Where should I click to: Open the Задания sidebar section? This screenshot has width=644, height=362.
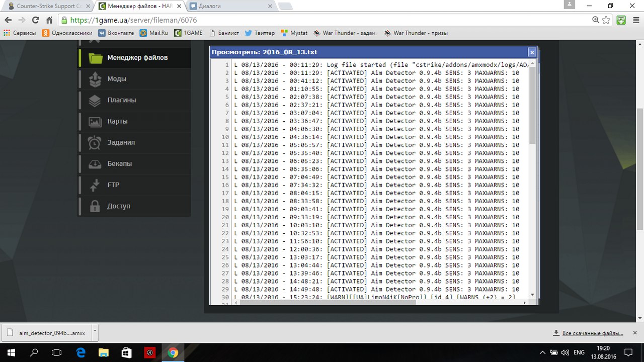click(x=134, y=142)
